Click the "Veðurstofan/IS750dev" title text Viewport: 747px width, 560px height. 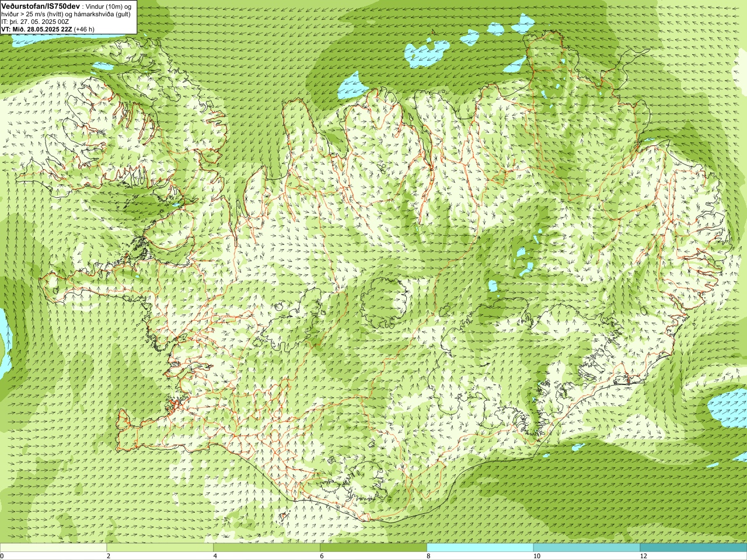tap(41, 5)
